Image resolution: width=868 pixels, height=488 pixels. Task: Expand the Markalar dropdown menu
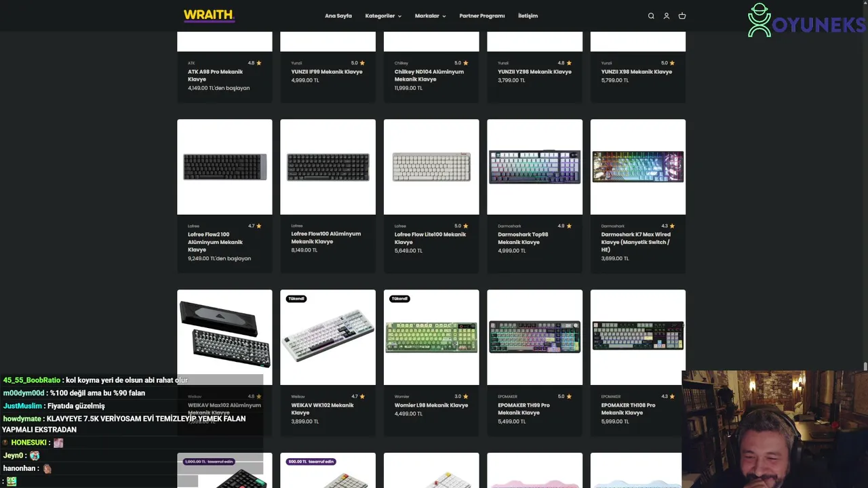click(x=430, y=16)
